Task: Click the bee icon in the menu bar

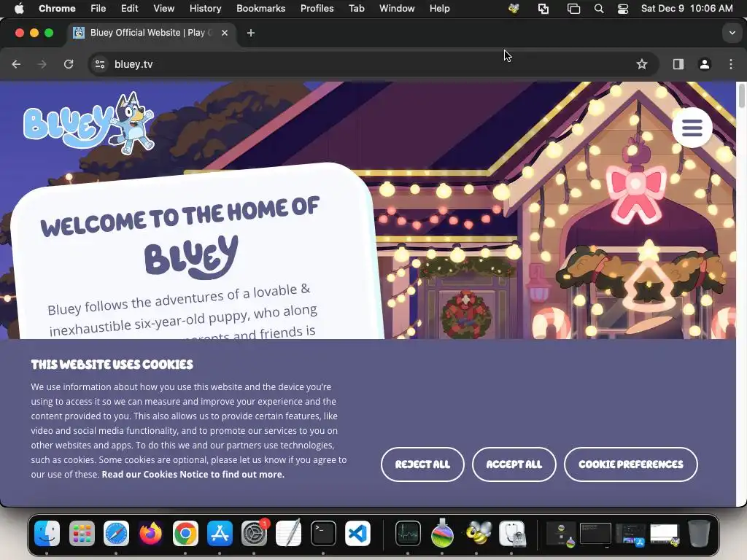Action: click(514, 9)
